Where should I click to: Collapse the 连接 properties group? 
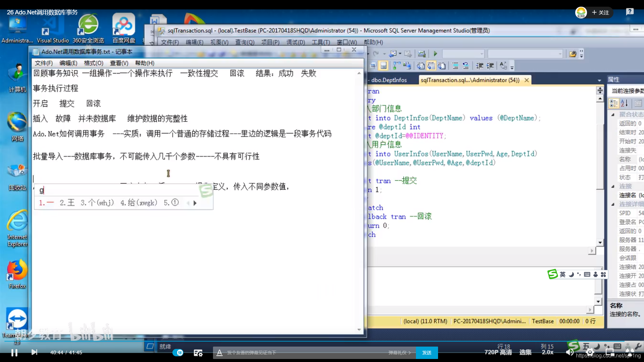pyautogui.click(x=613, y=186)
